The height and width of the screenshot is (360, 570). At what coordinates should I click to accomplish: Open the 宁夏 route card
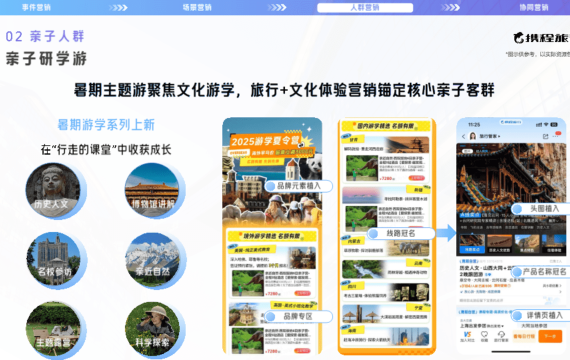(386, 314)
